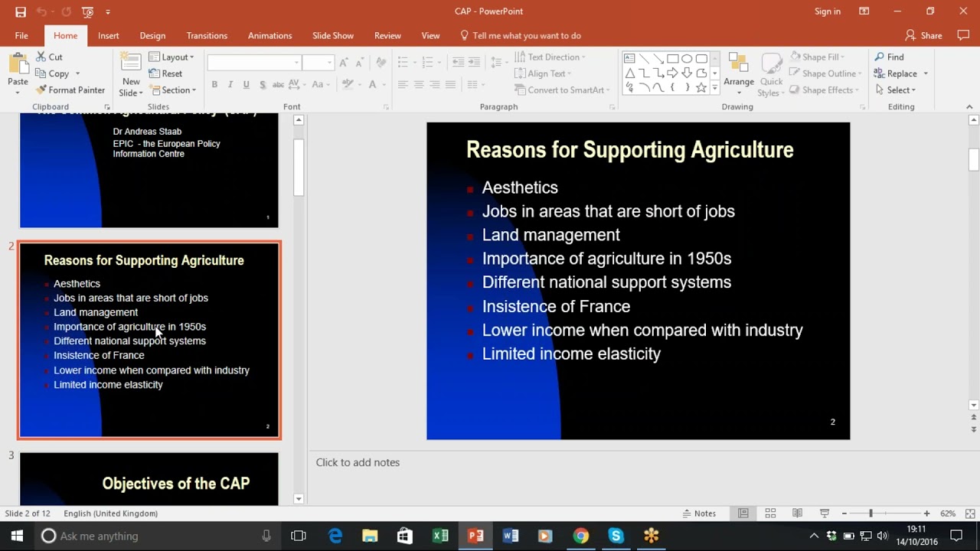
Task: Open font color picker letter A
Action: point(373,84)
